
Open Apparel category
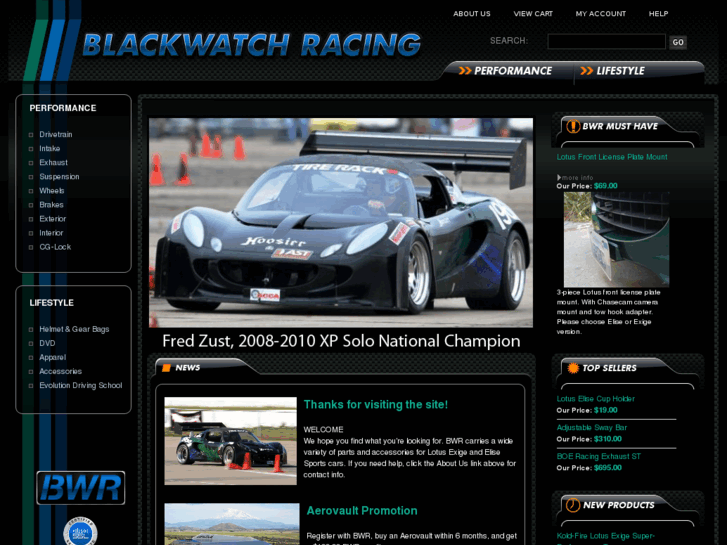(x=53, y=357)
